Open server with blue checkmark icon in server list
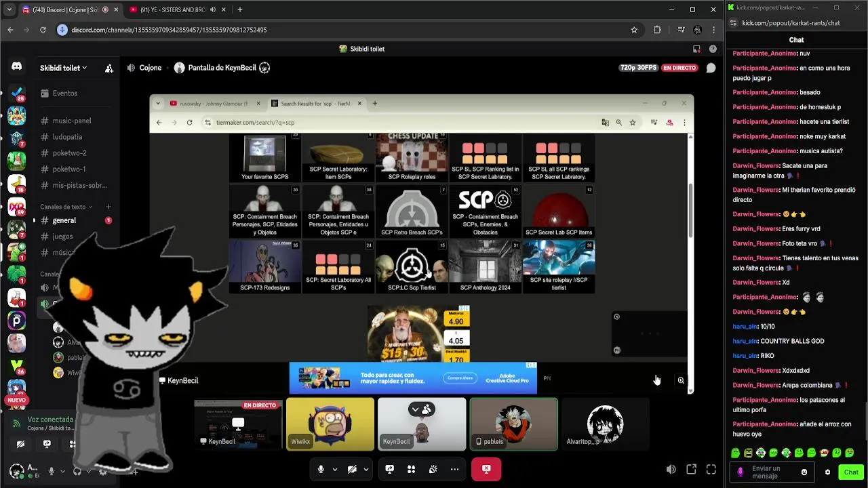This screenshot has width=868, height=488. 16,92
